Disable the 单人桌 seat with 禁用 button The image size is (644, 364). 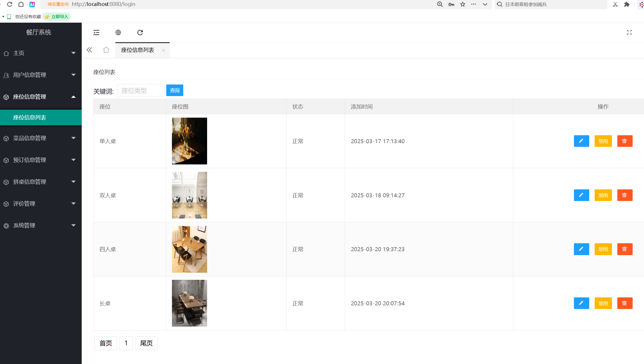603,141
